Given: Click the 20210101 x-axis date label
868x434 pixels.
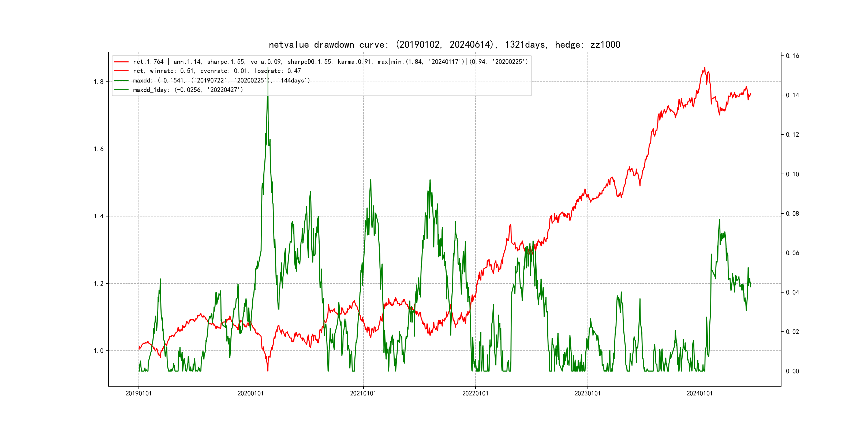Looking at the screenshot, I should [x=363, y=393].
